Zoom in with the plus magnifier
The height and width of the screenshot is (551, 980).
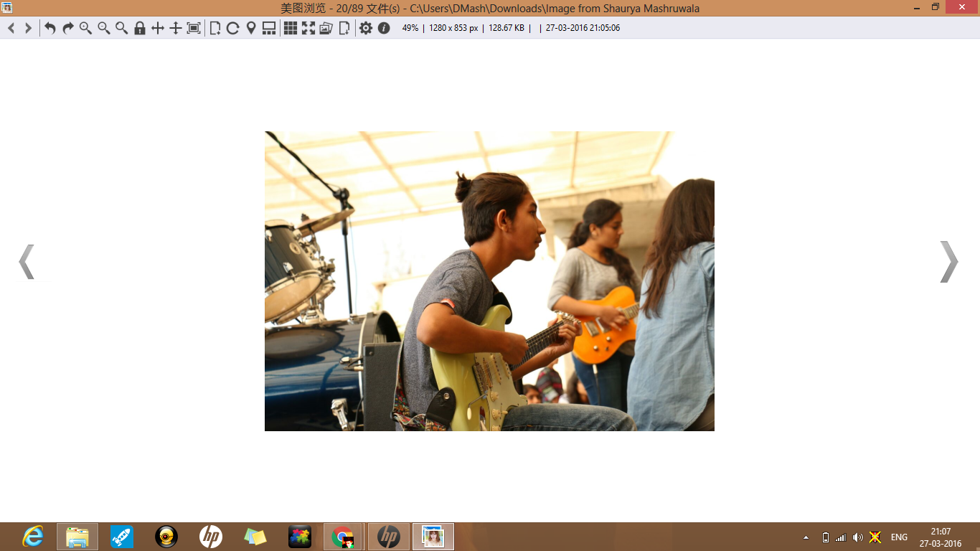coord(86,28)
